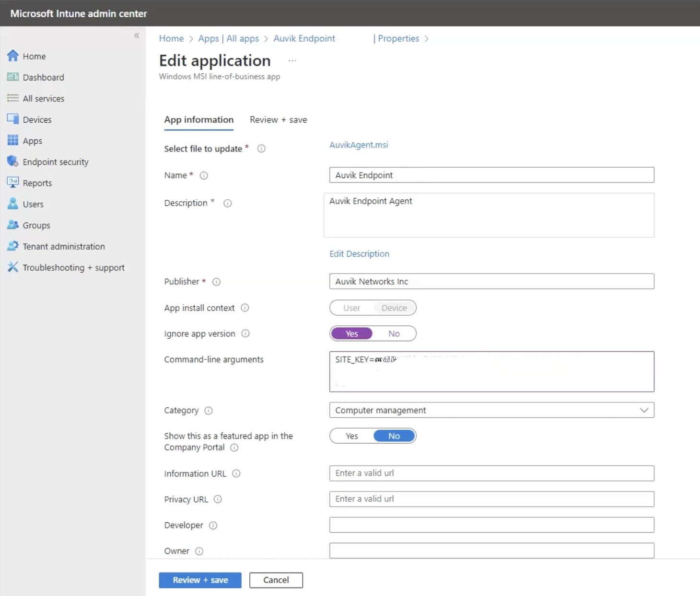The image size is (700, 596).
Task: Click the Reports icon in sidebar
Action: tap(13, 183)
